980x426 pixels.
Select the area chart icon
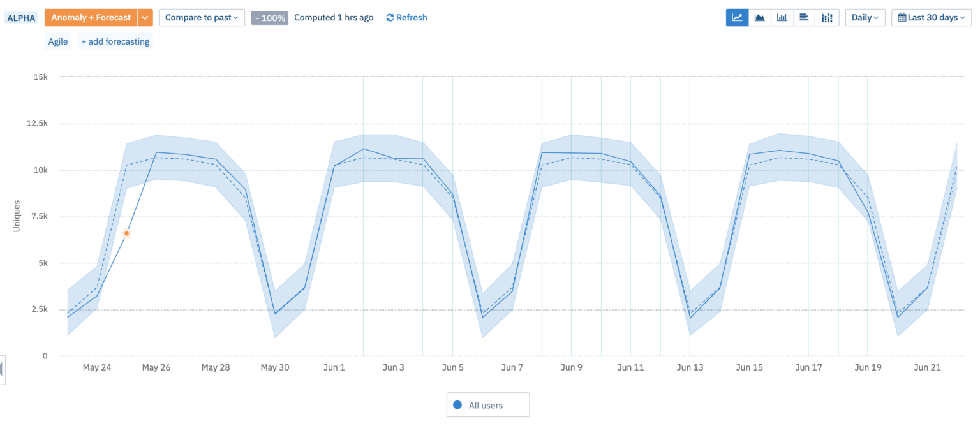(759, 18)
